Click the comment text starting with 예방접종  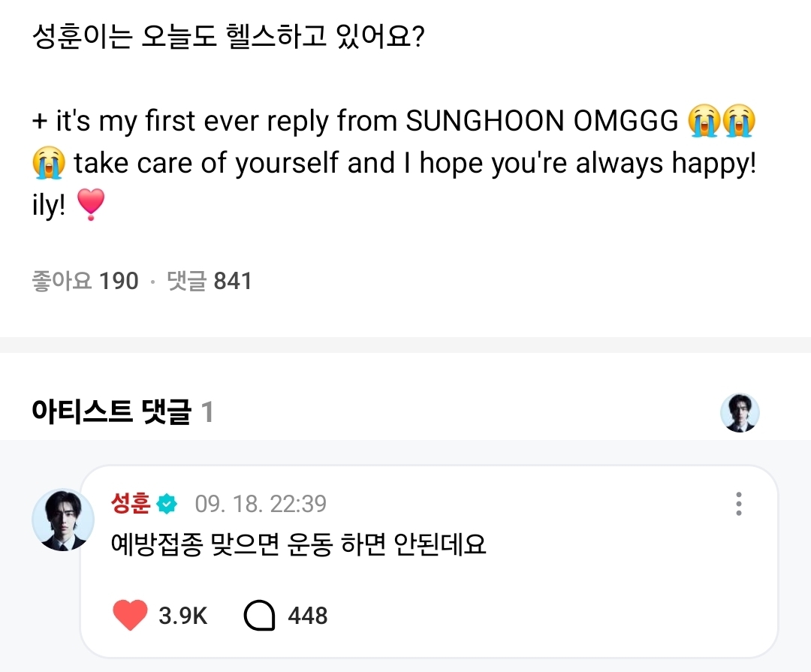tap(298, 544)
